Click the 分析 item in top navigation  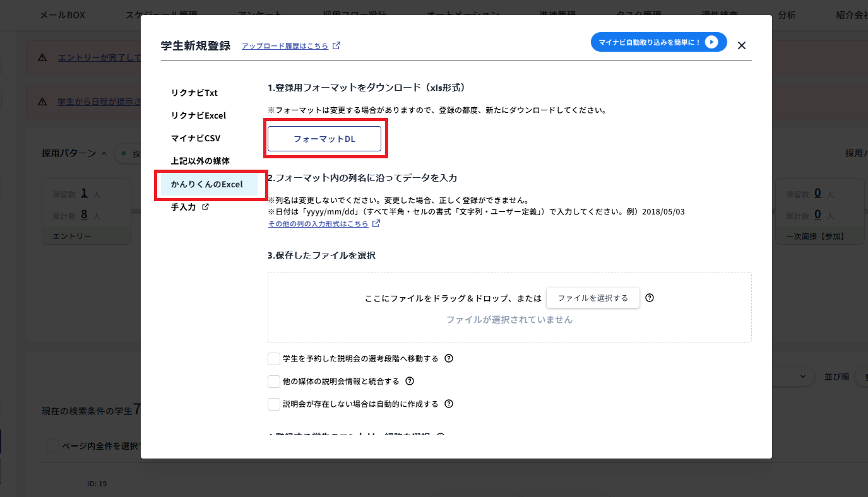tap(787, 15)
